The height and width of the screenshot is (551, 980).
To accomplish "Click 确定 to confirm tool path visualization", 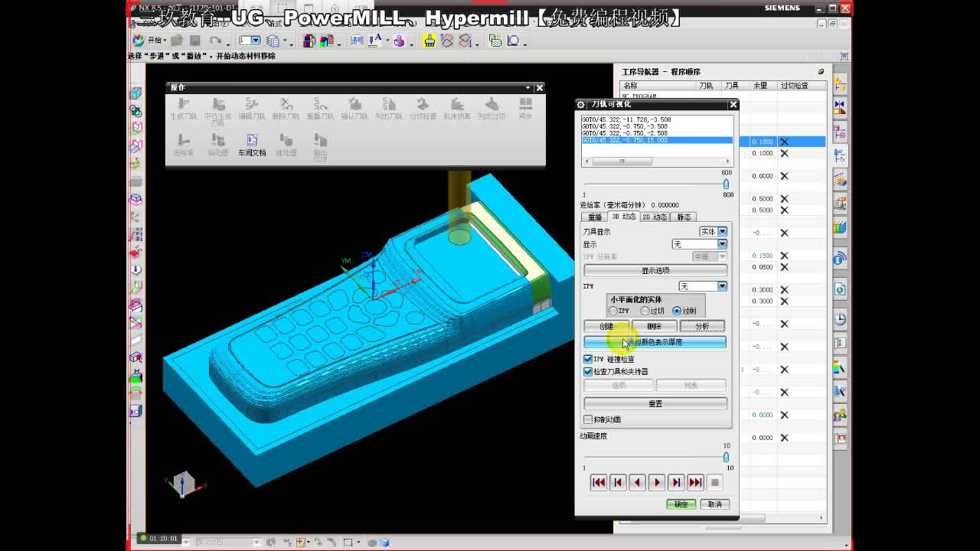I will tap(681, 504).
